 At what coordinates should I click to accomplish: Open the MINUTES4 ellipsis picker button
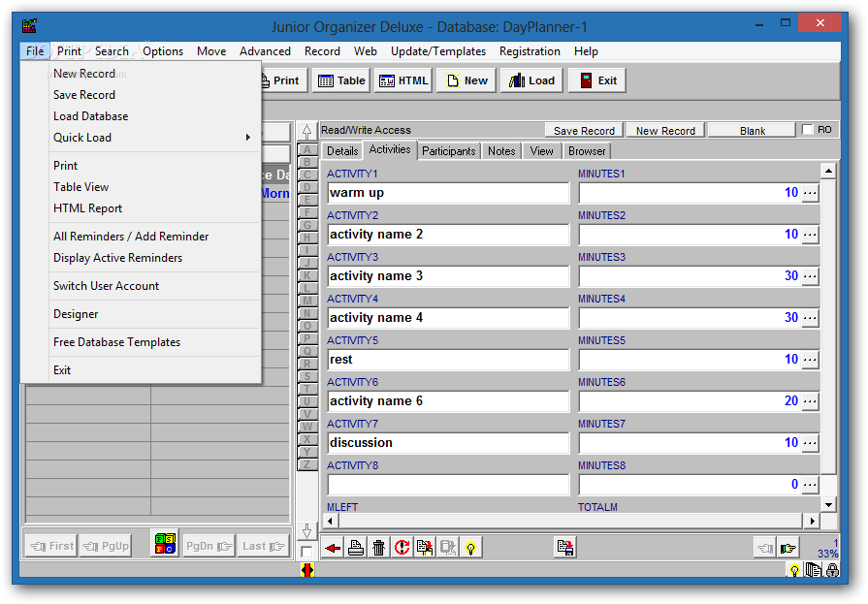tap(810, 318)
